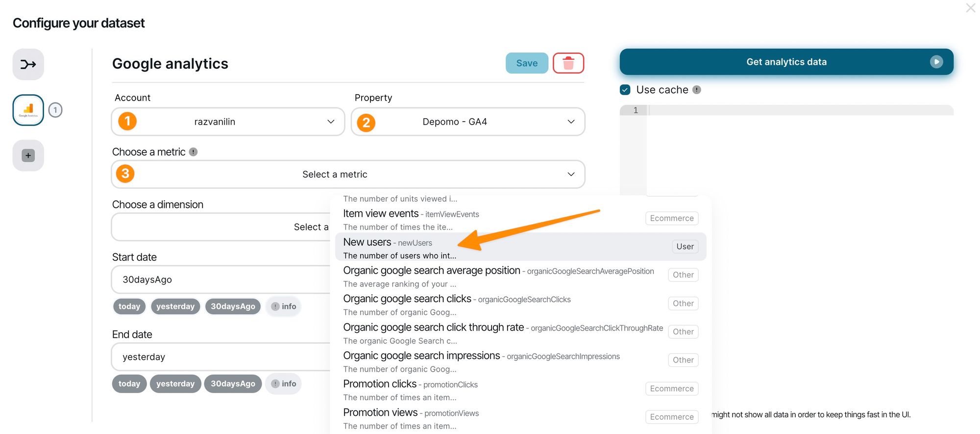This screenshot has width=980, height=434.
Task: Click the merge flow icon in sidebar
Action: [x=28, y=64]
